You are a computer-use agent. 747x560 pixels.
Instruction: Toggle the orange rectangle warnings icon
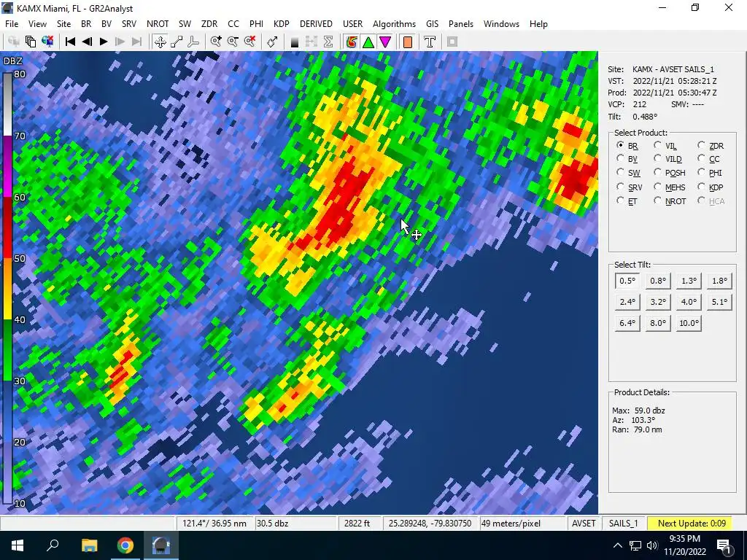pos(407,42)
